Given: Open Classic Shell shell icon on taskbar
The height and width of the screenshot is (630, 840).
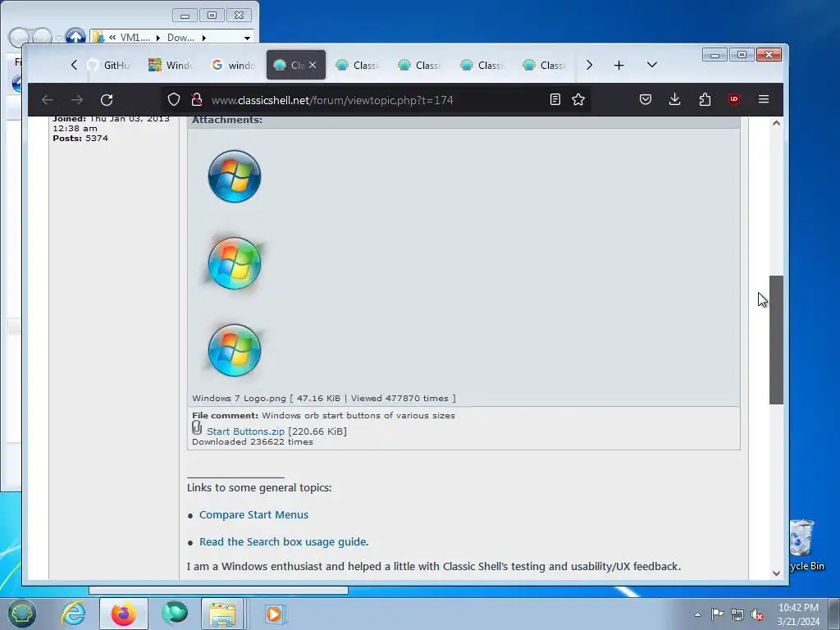Looking at the screenshot, I should [x=175, y=614].
